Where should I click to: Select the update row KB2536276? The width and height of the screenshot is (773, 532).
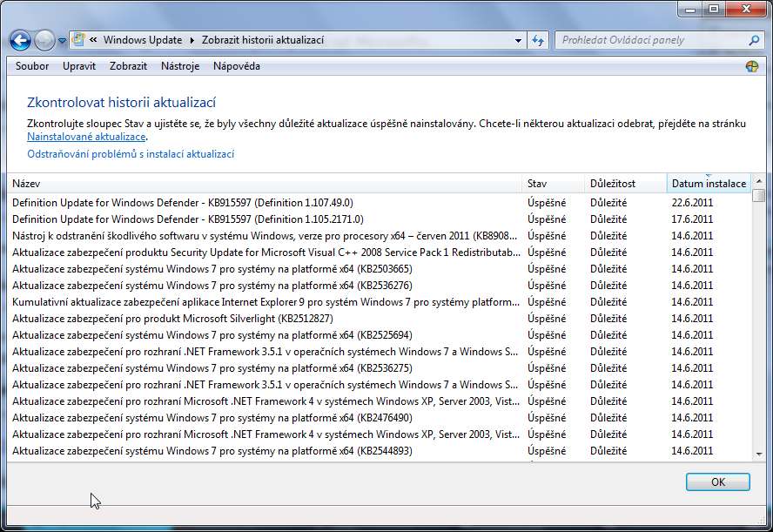click(380, 286)
